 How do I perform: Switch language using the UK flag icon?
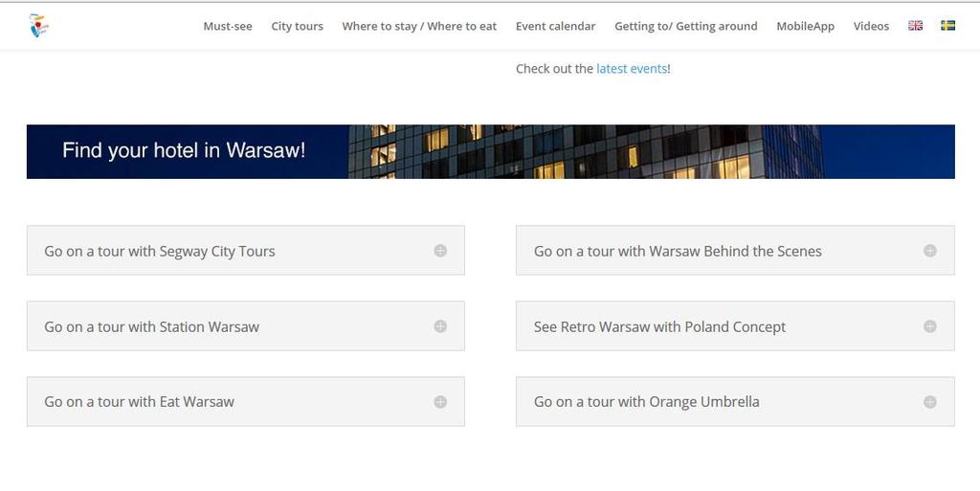(915, 26)
